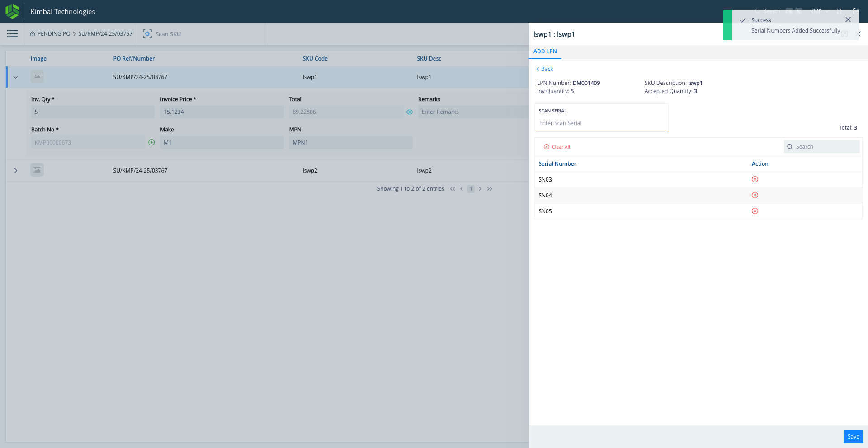Open the KMP dropdown in the header
Image resolution: width=868 pixels, height=448 pixels.
coord(819,11)
